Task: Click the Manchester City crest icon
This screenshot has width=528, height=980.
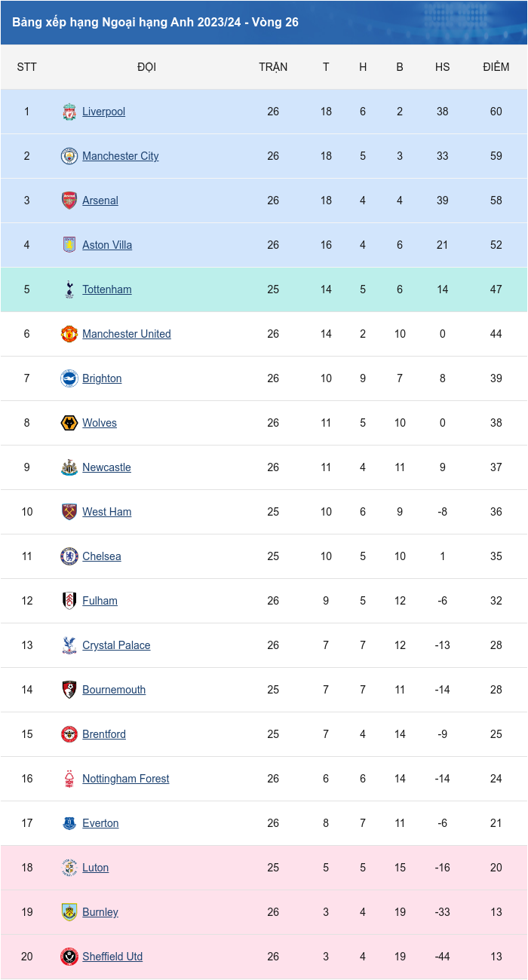Action: pos(69,156)
